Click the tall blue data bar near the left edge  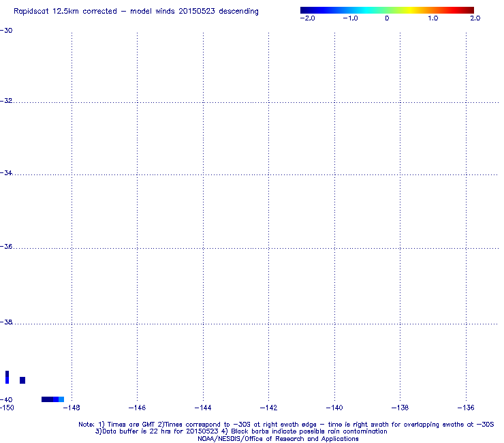[x=7, y=377]
